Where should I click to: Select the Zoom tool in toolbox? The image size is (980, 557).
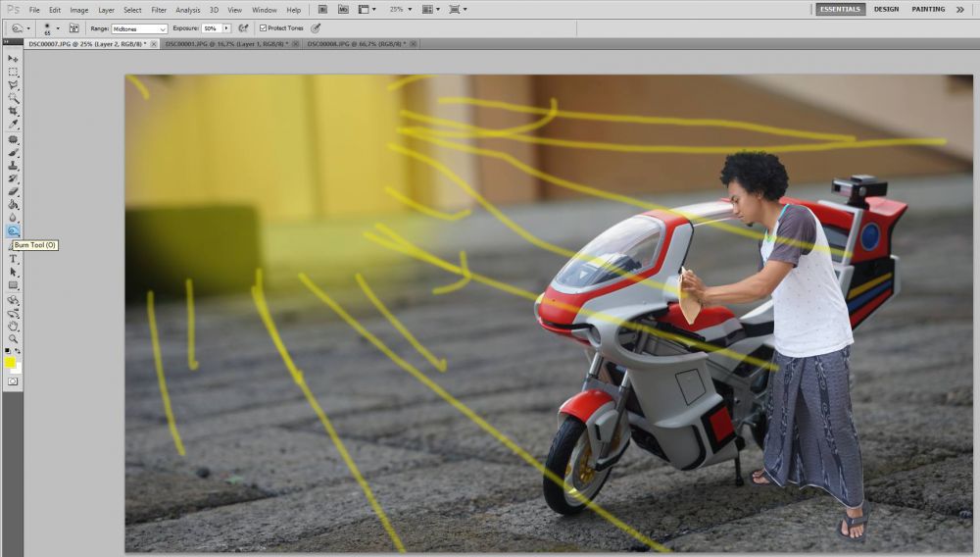13,339
